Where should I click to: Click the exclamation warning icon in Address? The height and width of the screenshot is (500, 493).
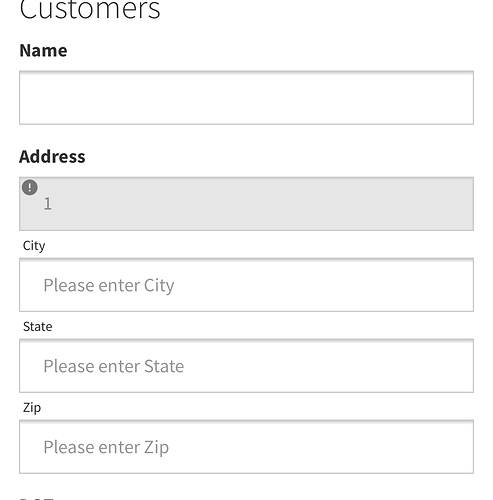30,187
